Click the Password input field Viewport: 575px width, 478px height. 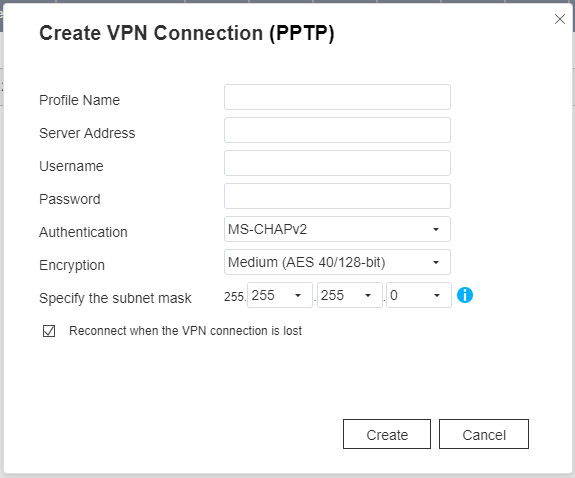pos(337,196)
